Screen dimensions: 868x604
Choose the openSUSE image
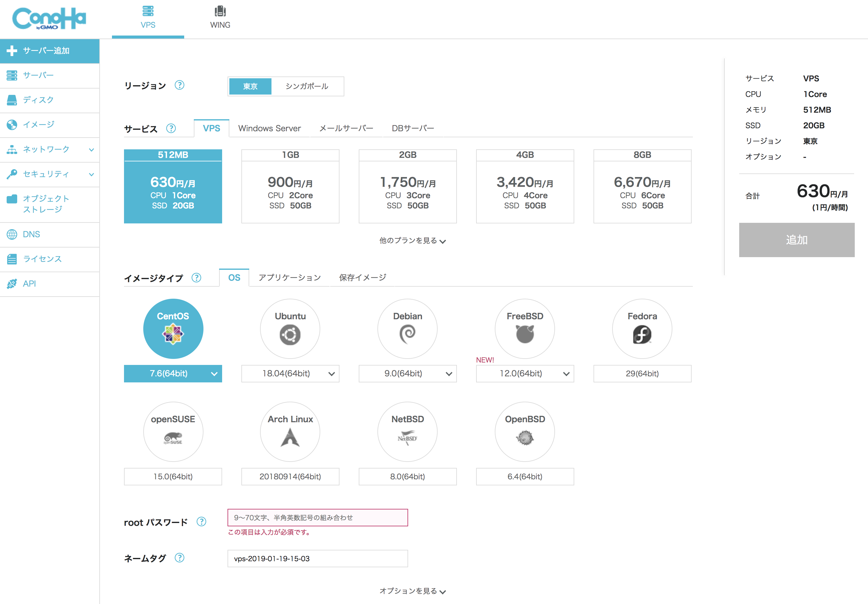[x=173, y=431]
